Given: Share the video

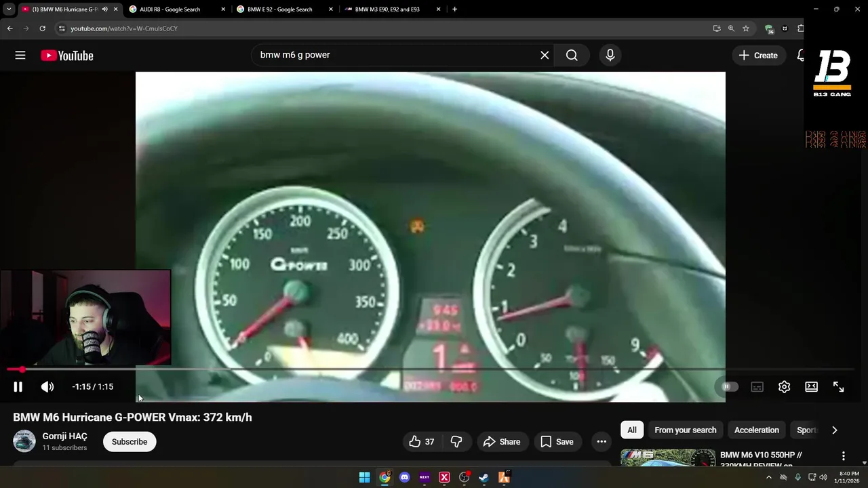Looking at the screenshot, I should (x=502, y=442).
